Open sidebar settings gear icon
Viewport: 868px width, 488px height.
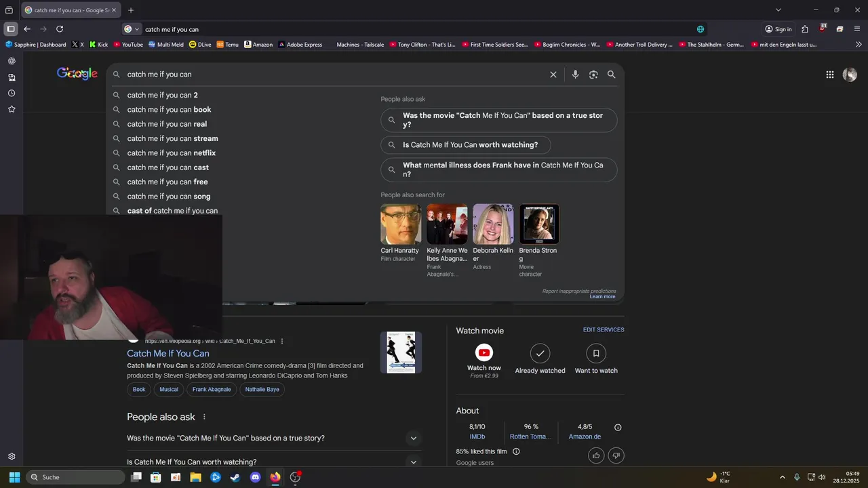pyautogui.click(x=12, y=457)
